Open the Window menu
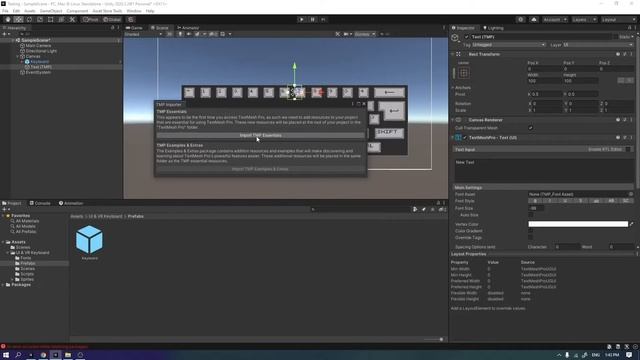Viewport: 640px width, 360px height. (133, 11)
